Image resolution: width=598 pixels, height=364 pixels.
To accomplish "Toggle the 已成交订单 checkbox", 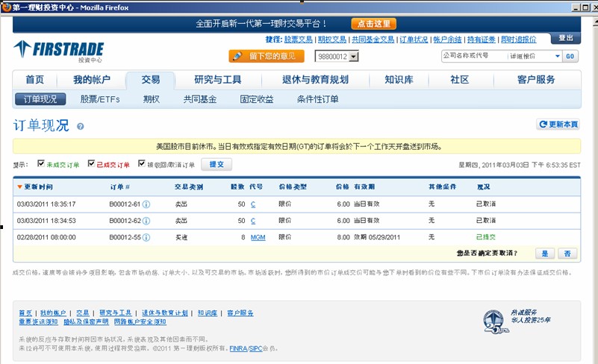I will click(91, 164).
